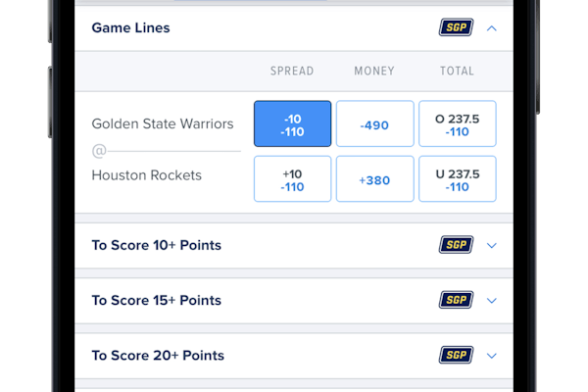Click the Houston Rockets team name
The image size is (588, 392).
tap(146, 175)
